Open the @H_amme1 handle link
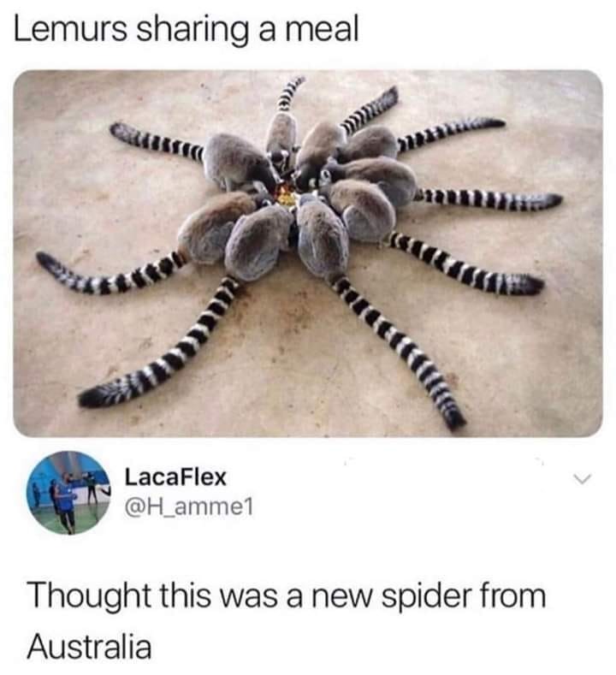The width and height of the screenshot is (616, 675). click(189, 506)
